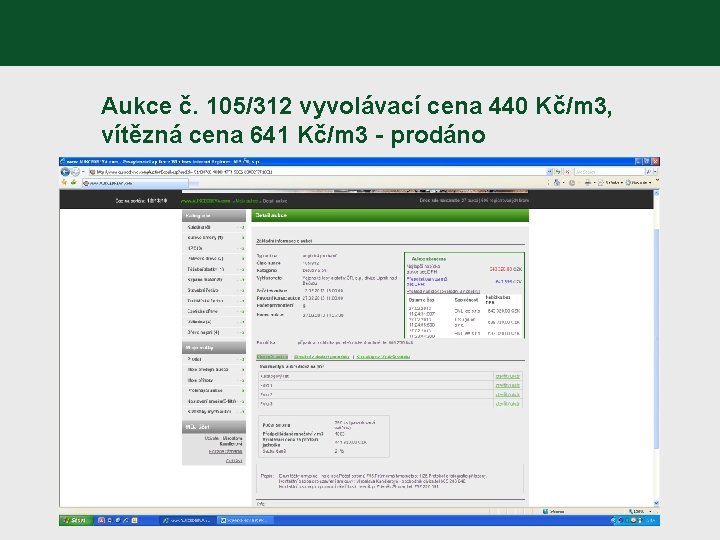The width and height of the screenshot is (720, 540).
Task: Open the Favorites Center star icon
Action: tap(64, 183)
